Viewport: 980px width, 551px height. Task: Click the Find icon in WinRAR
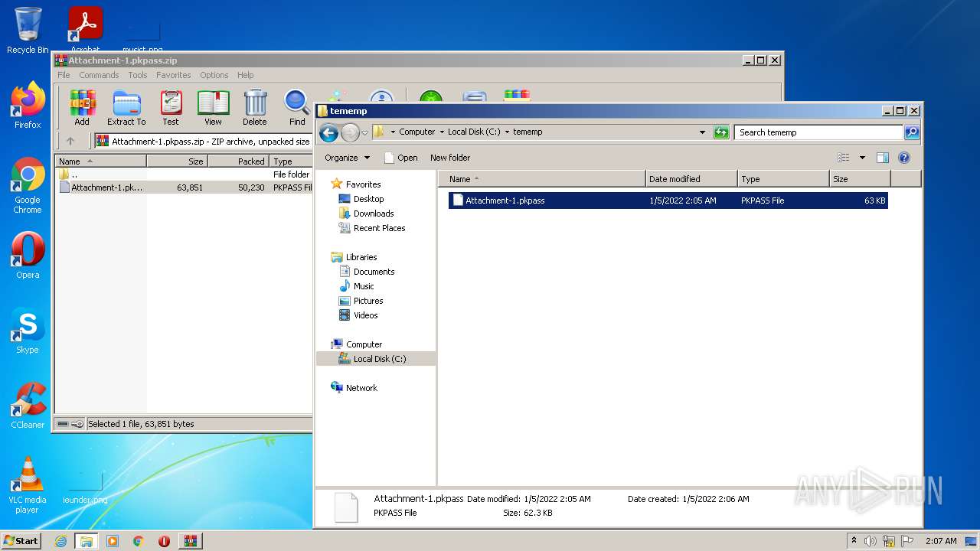pyautogui.click(x=297, y=108)
